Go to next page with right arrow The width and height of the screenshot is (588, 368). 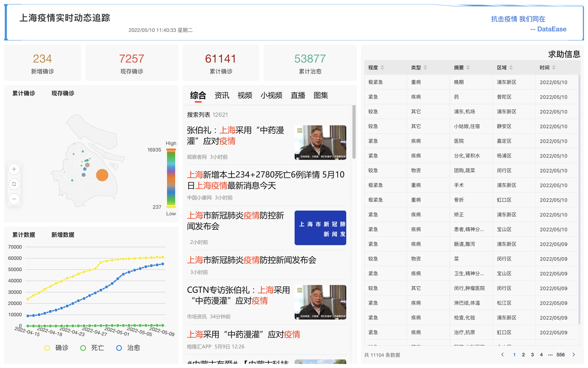click(574, 355)
